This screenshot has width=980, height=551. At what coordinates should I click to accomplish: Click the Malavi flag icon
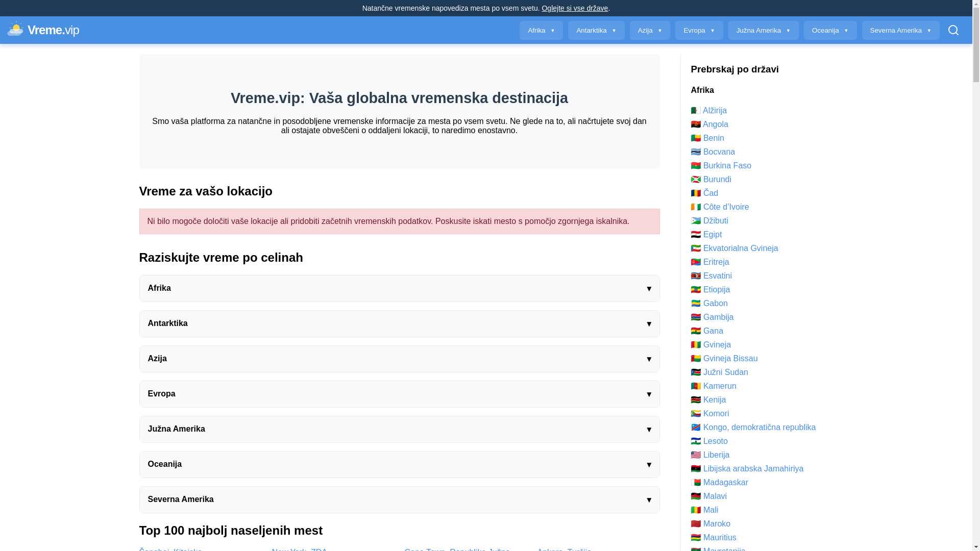tap(696, 496)
